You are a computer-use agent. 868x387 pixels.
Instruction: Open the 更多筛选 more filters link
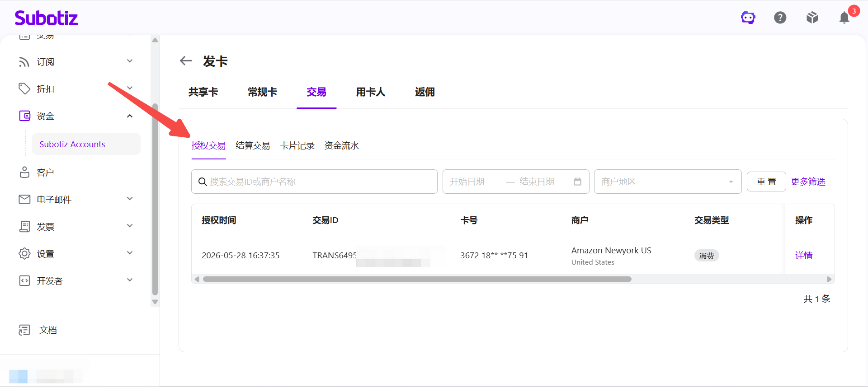point(808,182)
